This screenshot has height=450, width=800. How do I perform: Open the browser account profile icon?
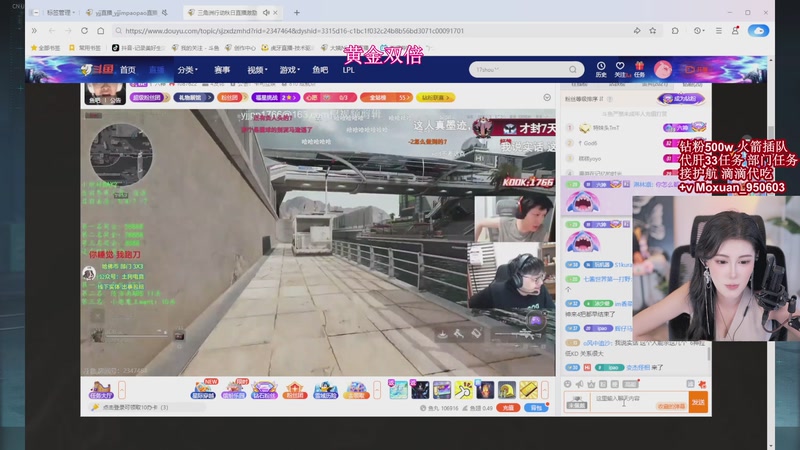[735, 31]
